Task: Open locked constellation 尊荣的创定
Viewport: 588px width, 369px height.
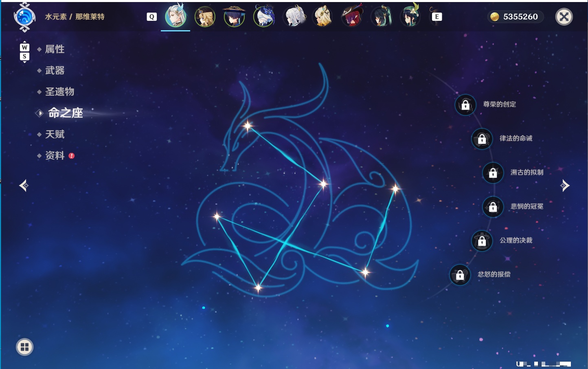Action: coord(465,105)
